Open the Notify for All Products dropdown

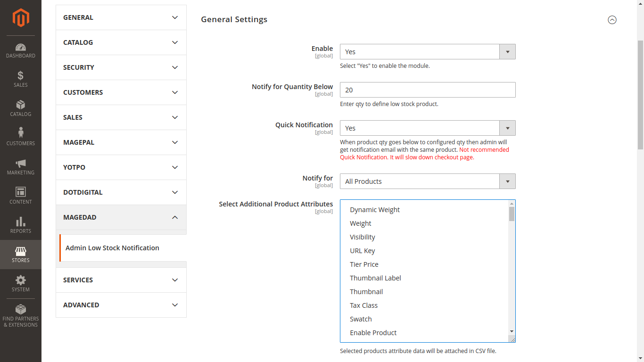click(428, 181)
